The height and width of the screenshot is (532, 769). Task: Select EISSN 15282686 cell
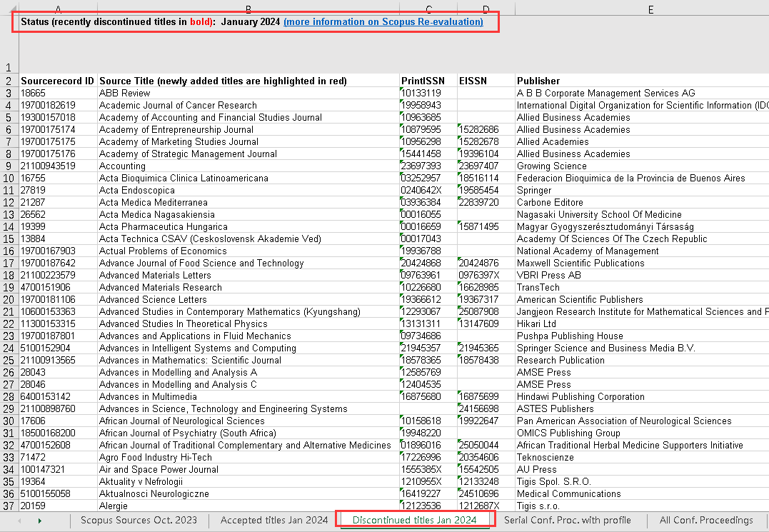click(x=486, y=129)
